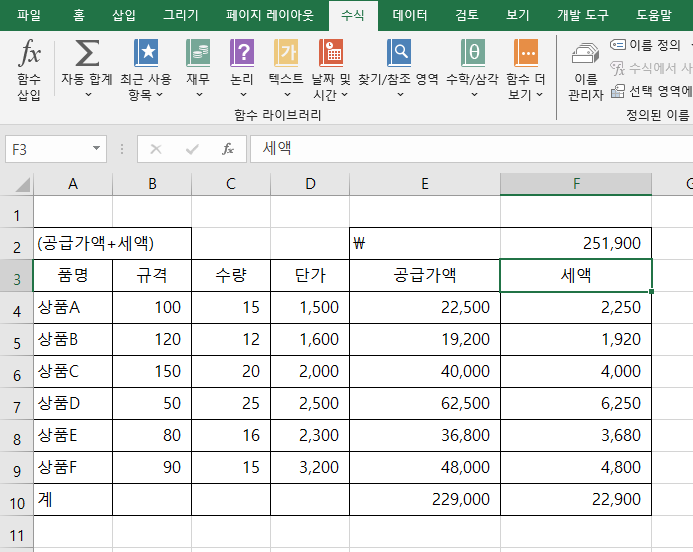The height and width of the screenshot is (552, 693).
Task: Expand the 자동 합계 dropdown arrow
Action: [x=88, y=95]
